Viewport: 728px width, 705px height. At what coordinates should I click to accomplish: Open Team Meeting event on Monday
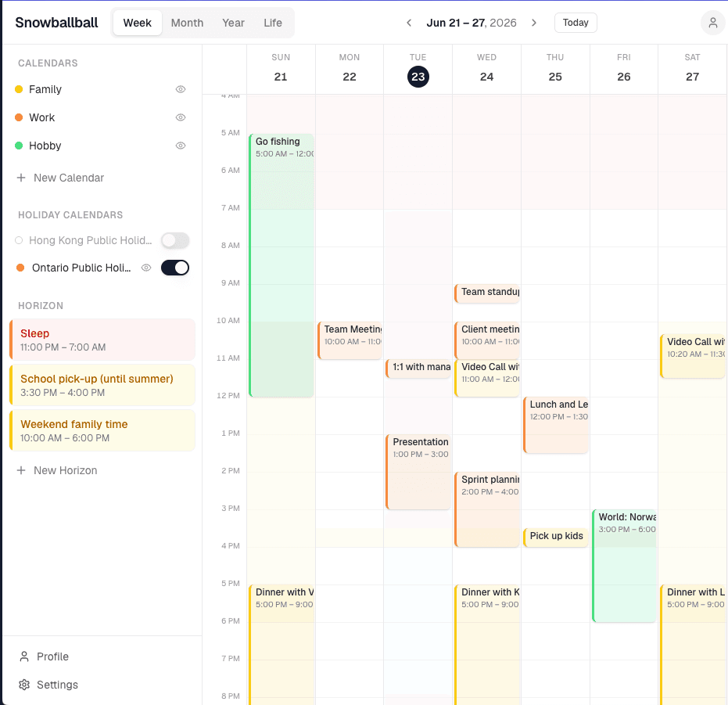pyautogui.click(x=350, y=340)
